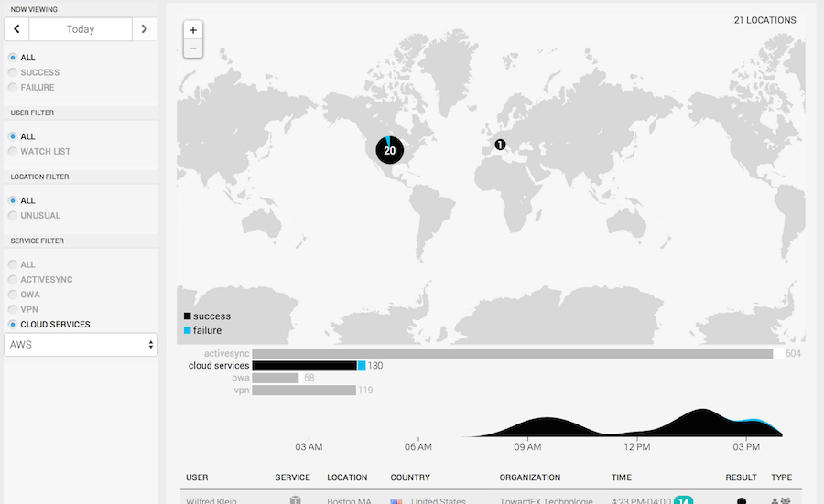This screenshot has height=504, width=824.
Task: Click the map zoom in plus button
Action: [193, 30]
